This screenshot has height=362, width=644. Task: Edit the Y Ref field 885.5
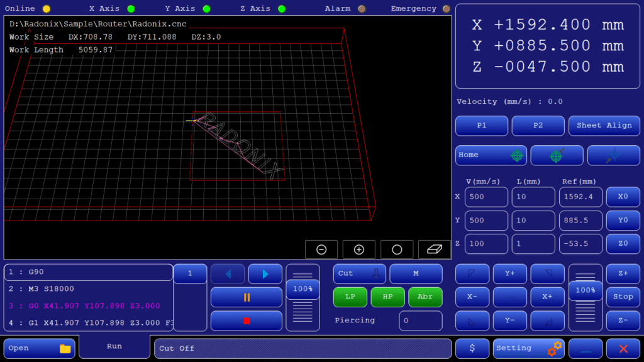[x=580, y=221]
